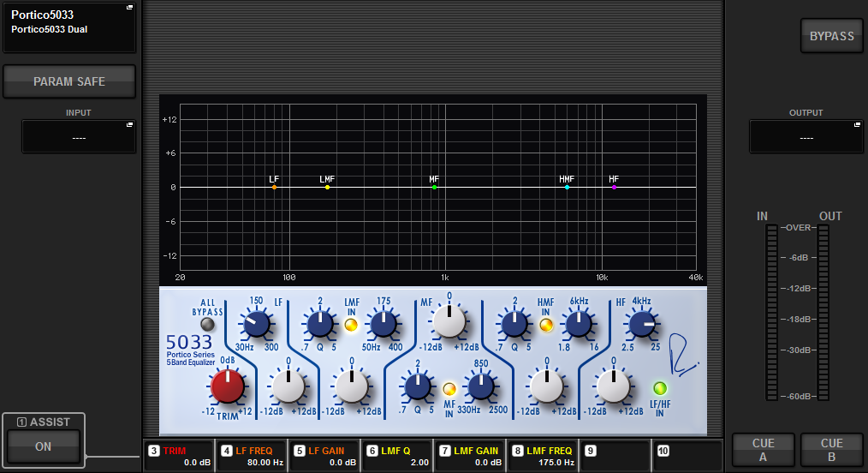Screen dimensions: 868x473
Task: Click the red TRIM knob
Action: 228,386
